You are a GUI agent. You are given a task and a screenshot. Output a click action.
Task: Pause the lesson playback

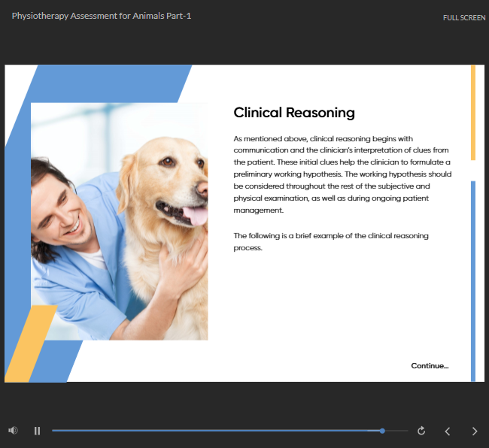pos(37,431)
